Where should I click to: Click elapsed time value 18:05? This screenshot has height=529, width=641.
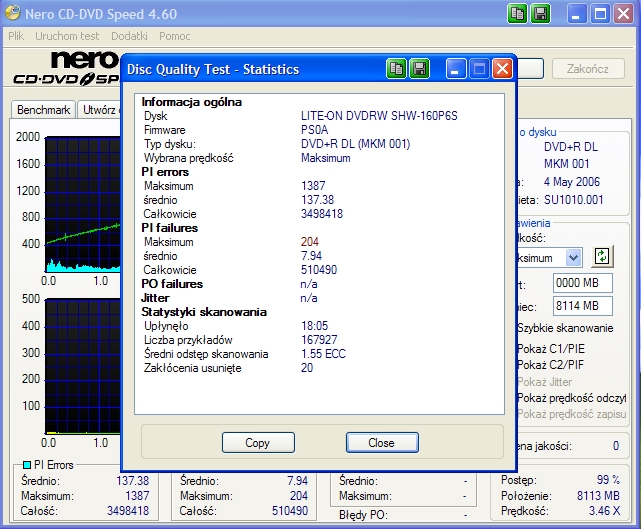314,326
